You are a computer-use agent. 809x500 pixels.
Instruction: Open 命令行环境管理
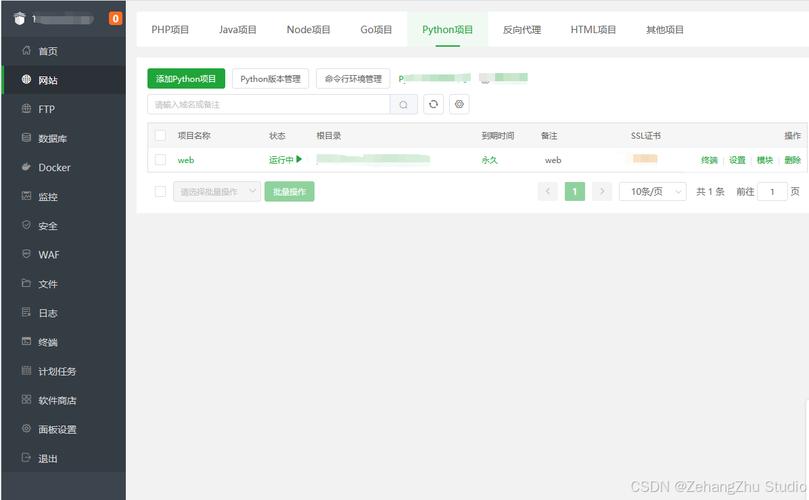click(353, 78)
